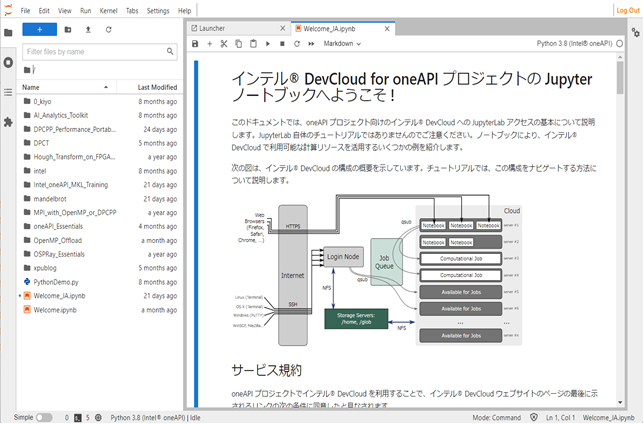Screen dimensions: 644x424
Task: Open the View menu
Action: (64, 11)
